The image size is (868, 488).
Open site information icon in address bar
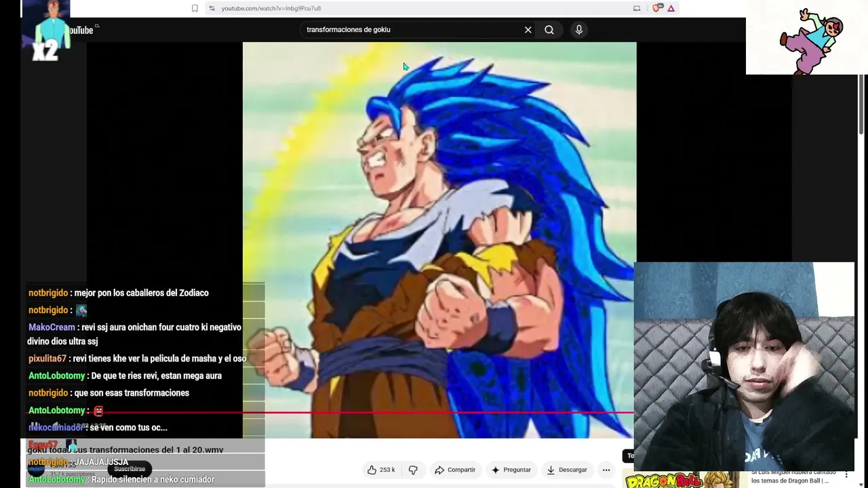click(212, 8)
